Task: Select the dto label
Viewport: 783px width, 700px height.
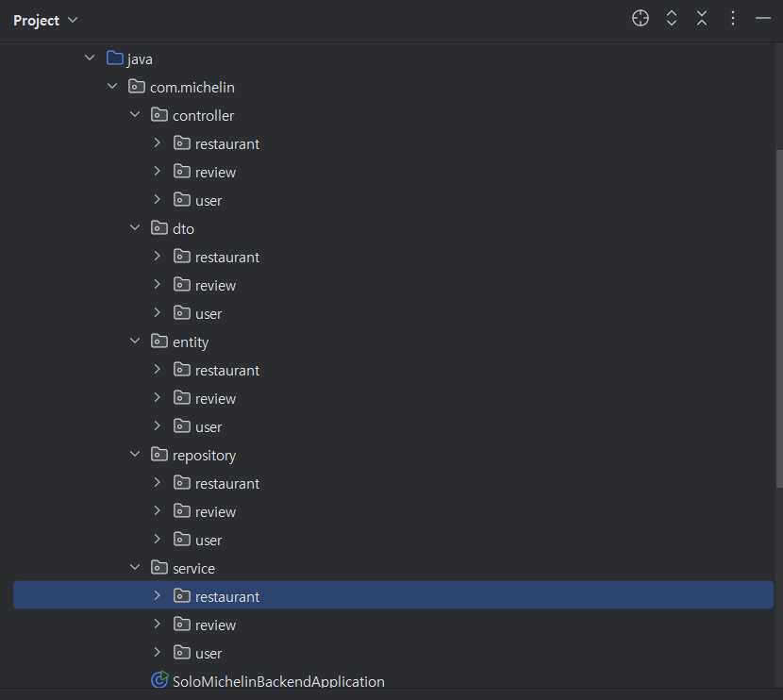Action: point(183,229)
